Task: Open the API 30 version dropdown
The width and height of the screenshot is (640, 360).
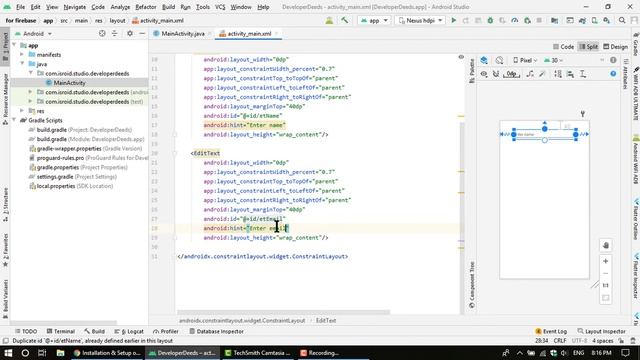Action: coord(553,60)
